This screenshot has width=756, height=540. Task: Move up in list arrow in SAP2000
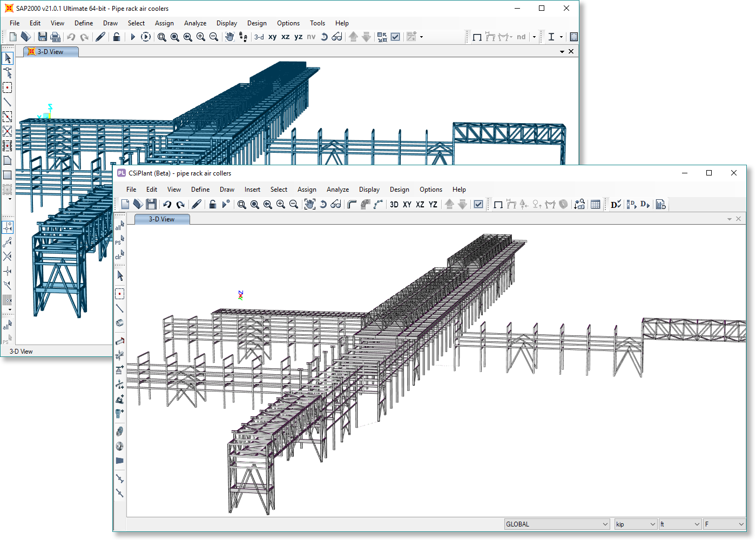point(353,37)
